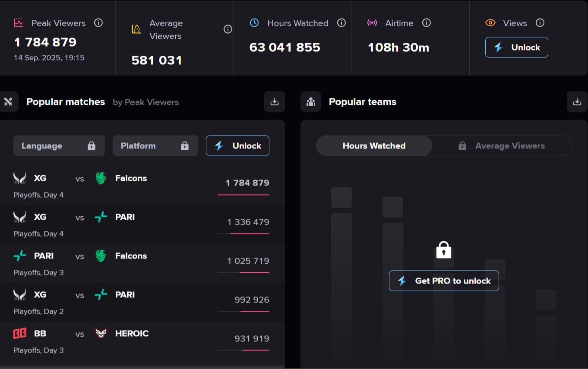588x369 pixels.
Task: Download Popular matches data
Action: point(275,102)
